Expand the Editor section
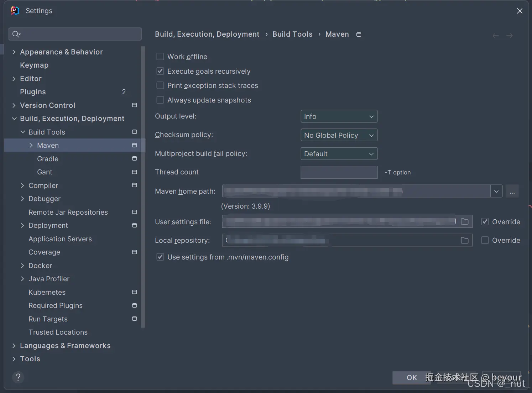Screen dimensions: 532x393 pos(14,79)
